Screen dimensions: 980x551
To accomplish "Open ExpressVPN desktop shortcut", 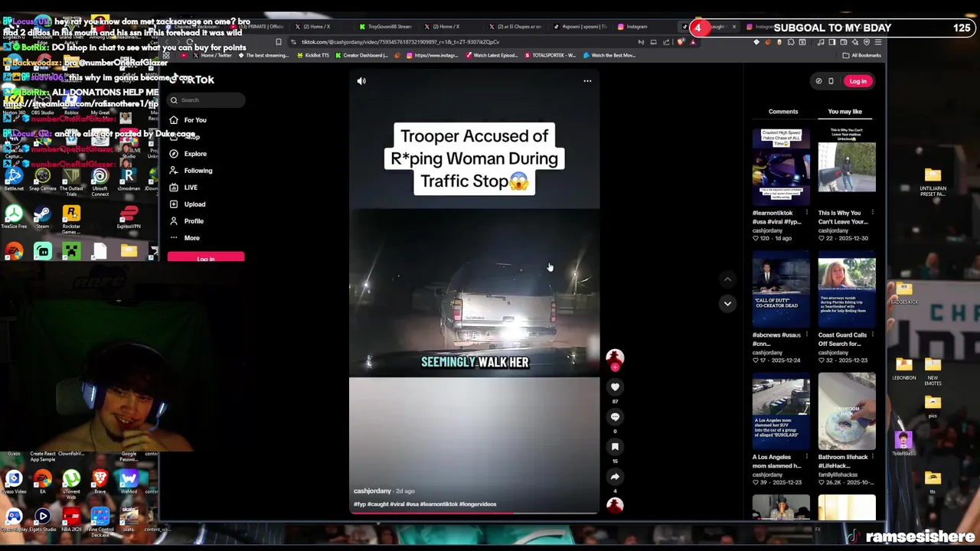I will [129, 217].
